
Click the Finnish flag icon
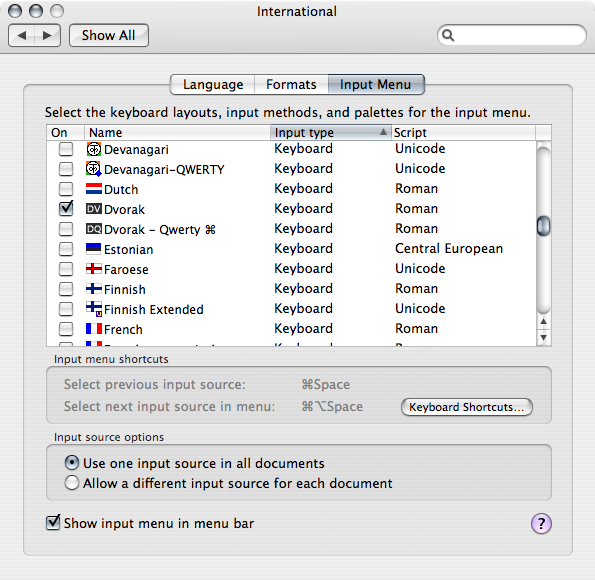pyautogui.click(x=94, y=289)
